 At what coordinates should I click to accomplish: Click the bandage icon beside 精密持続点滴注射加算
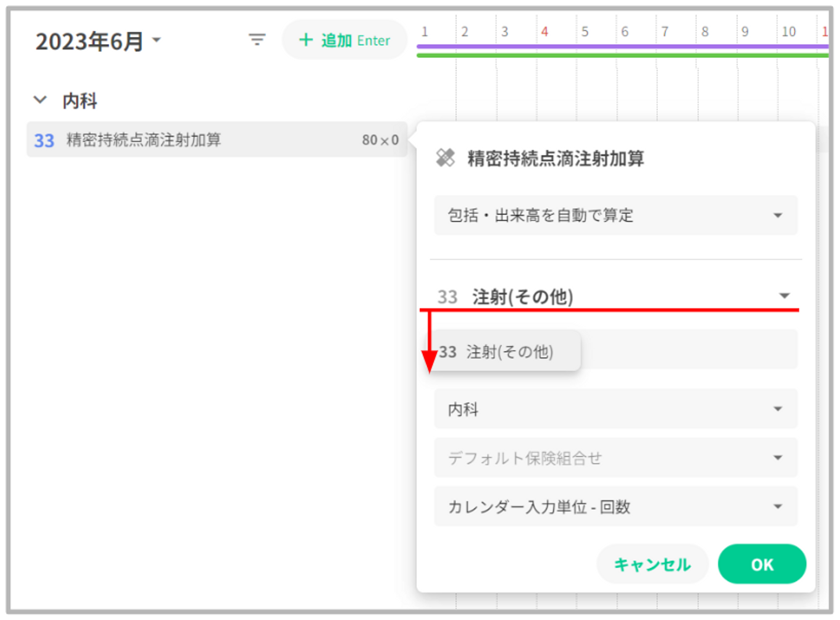point(445,158)
